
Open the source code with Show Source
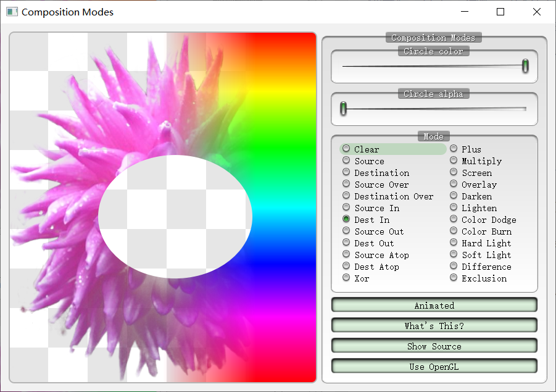pyautogui.click(x=434, y=346)
